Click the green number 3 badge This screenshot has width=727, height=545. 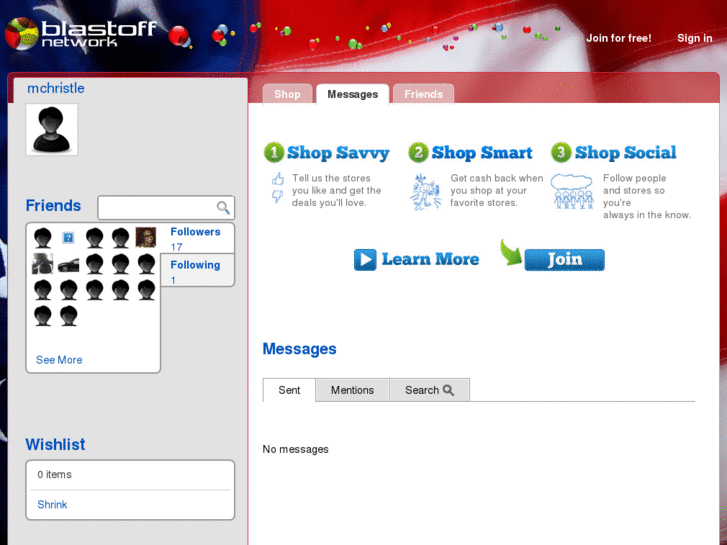561,153
